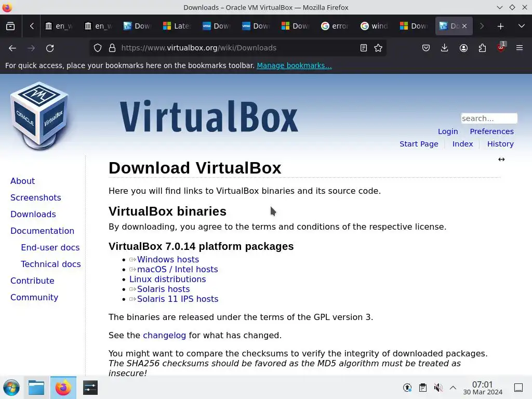Open a new tab with plus button
This screenshot has height=399, width=532.
[x=500, y=26]
